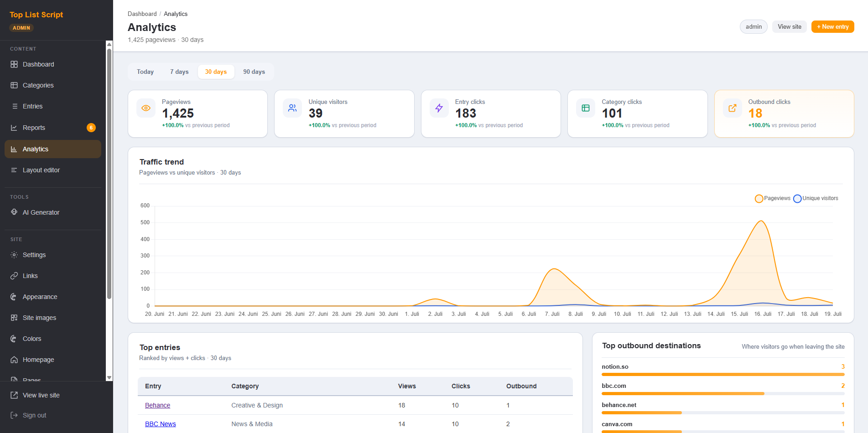The width and height of the screenshot is (868, 433).
Task: Click the sidebar scroll down arrow
Action: [109, 378]
